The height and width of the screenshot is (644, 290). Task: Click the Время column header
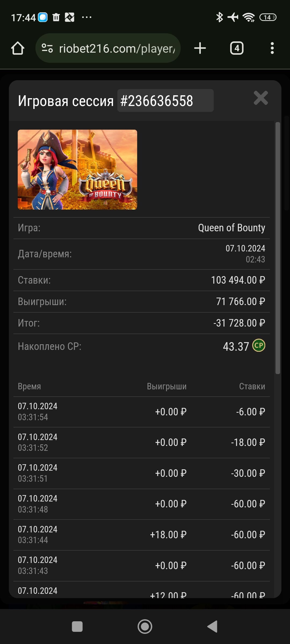(x=29, y=386)
